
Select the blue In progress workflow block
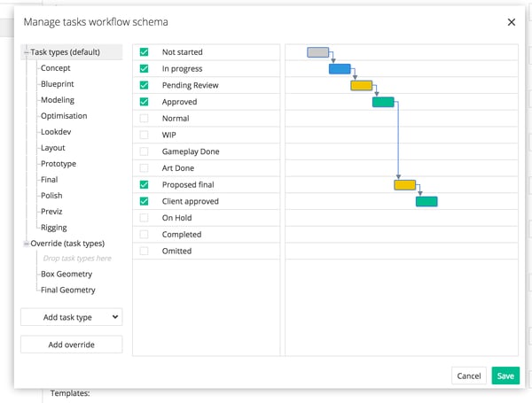point(340,69)
